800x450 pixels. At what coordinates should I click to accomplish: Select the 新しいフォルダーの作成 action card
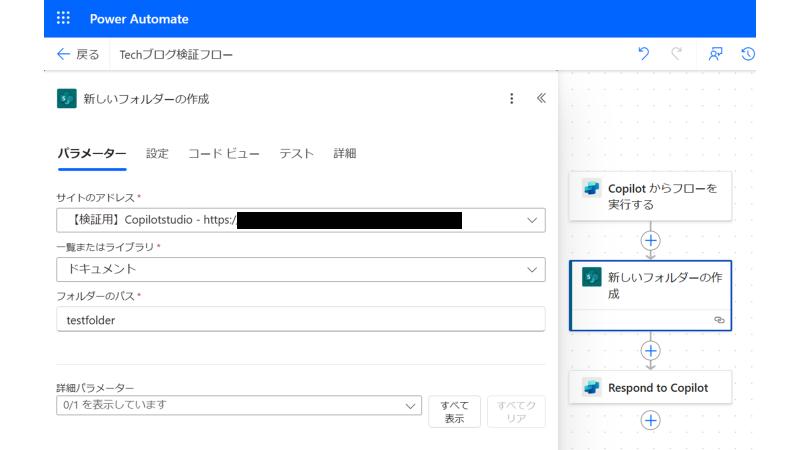pyautogui.click(x=651, y=295)
